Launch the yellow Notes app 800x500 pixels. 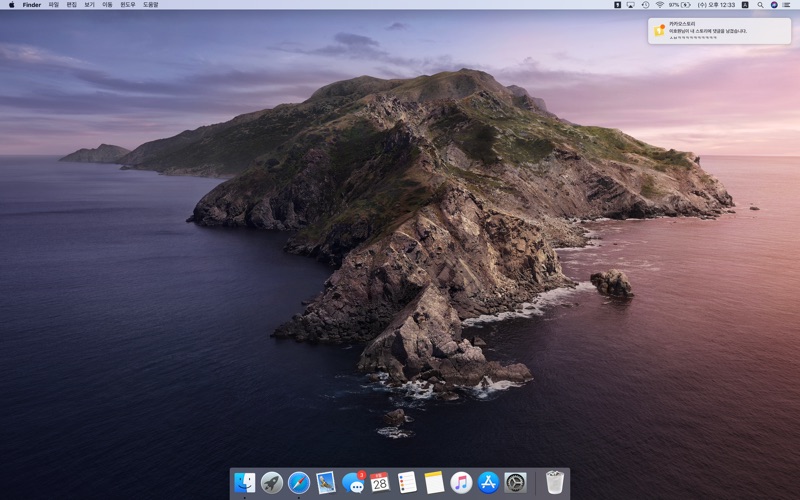click(x=434, y=483)
